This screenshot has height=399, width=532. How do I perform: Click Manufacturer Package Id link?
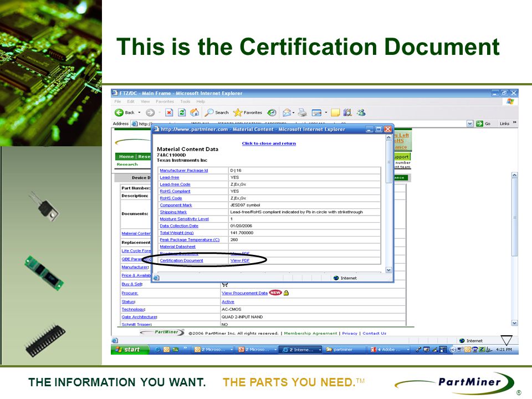(x=183, y=170)
